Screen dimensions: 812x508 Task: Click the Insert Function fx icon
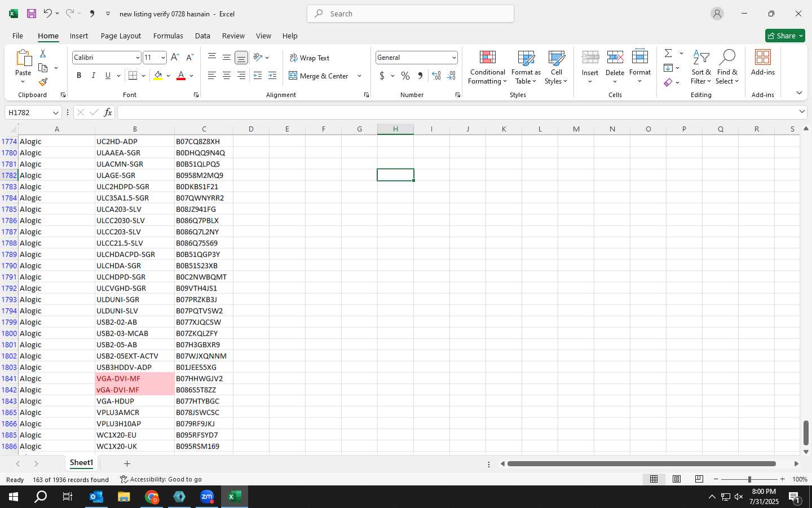click(x=108, y=113)
